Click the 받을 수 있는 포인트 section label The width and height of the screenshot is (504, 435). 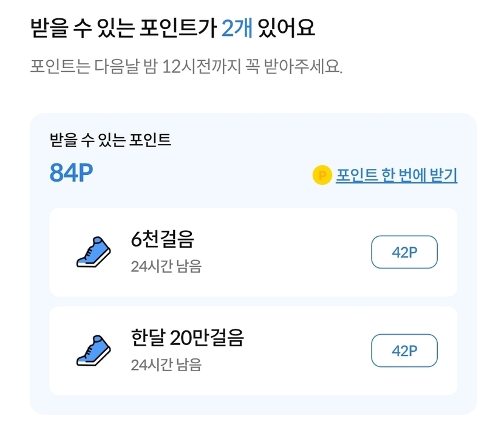coord(111,140)
